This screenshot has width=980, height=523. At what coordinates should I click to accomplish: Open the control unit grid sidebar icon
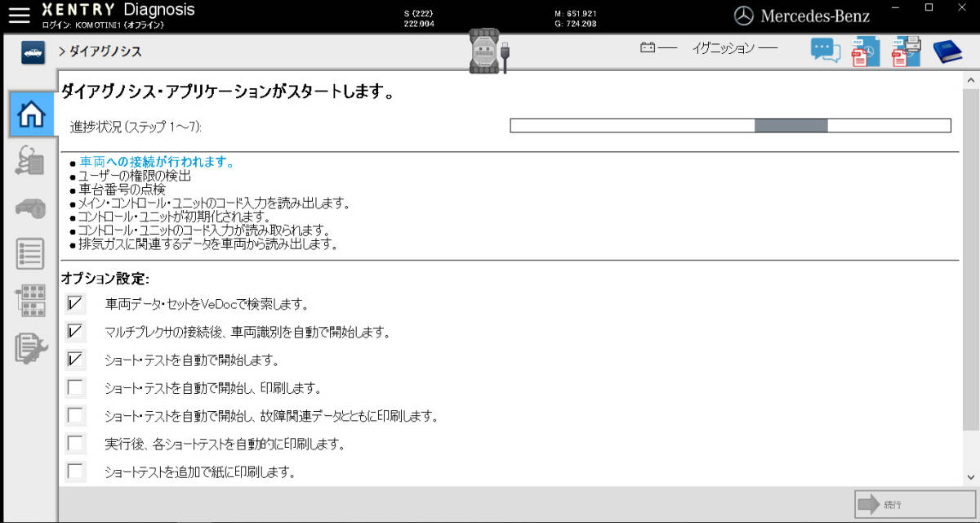(x=31, y=301)
